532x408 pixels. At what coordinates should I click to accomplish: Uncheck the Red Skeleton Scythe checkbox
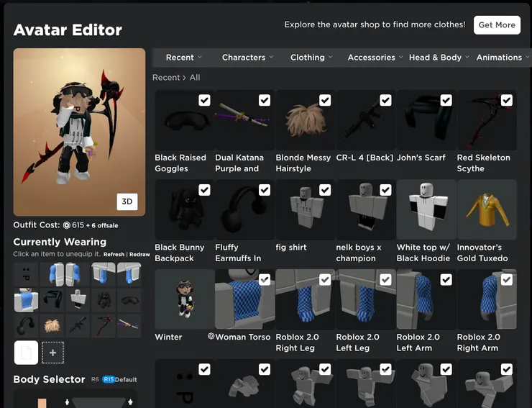[507, 100]
